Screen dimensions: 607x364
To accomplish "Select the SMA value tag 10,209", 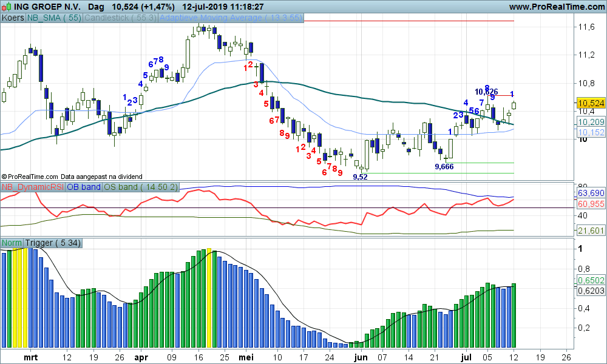I will [591, 122].
